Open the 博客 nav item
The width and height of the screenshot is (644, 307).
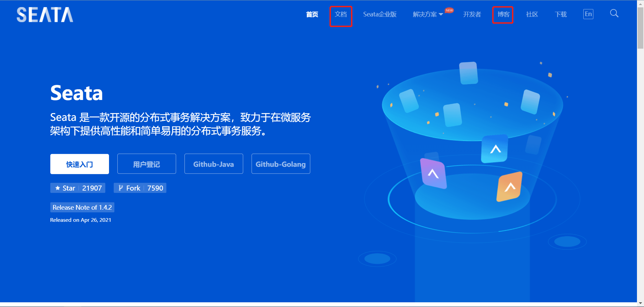click(503, 14)
